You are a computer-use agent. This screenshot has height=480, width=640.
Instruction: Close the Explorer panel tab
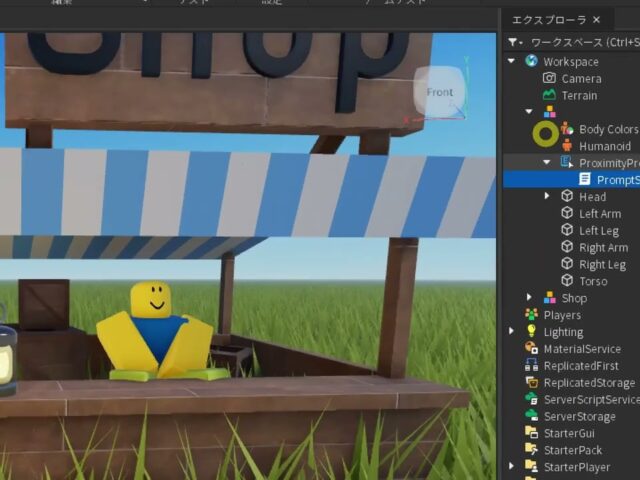click(x=596, y=20)
